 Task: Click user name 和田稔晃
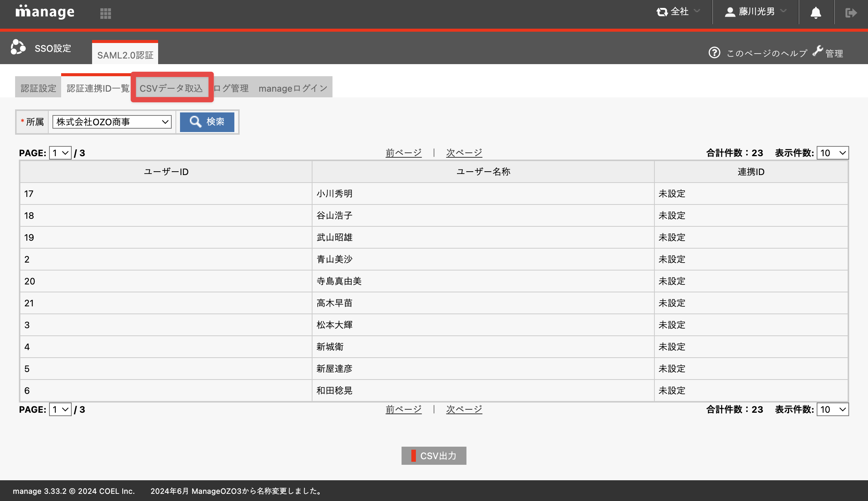334,390
